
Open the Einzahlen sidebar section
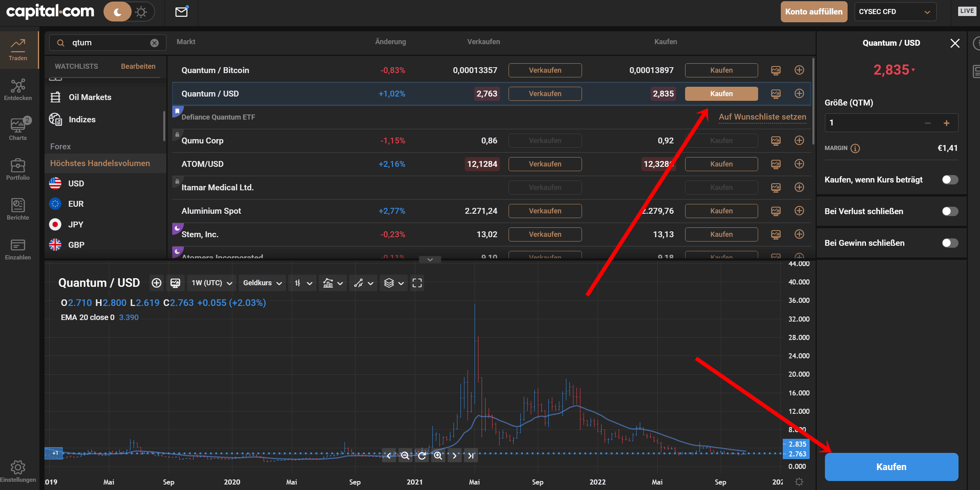(x=18, y=249)
